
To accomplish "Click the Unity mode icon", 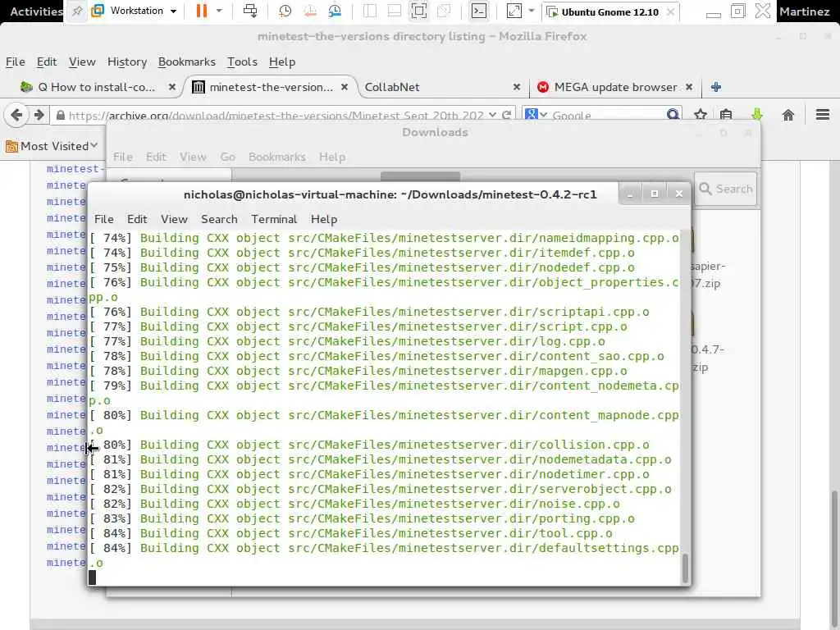I will pos(444,11).
